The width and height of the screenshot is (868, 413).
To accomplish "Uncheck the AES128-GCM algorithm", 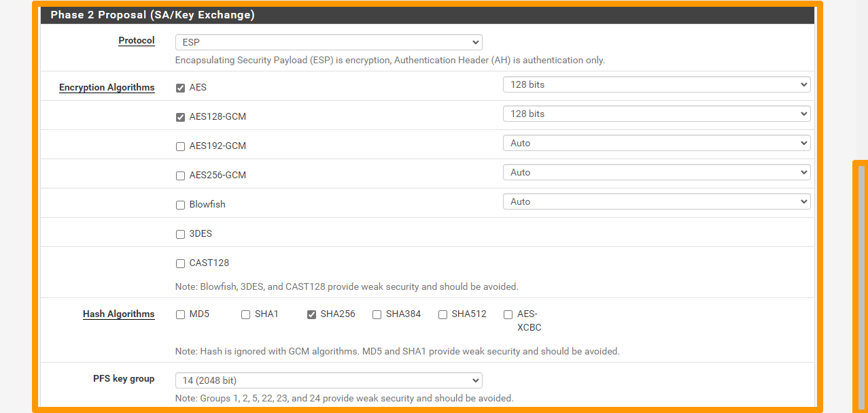I will tap(180, 117).
